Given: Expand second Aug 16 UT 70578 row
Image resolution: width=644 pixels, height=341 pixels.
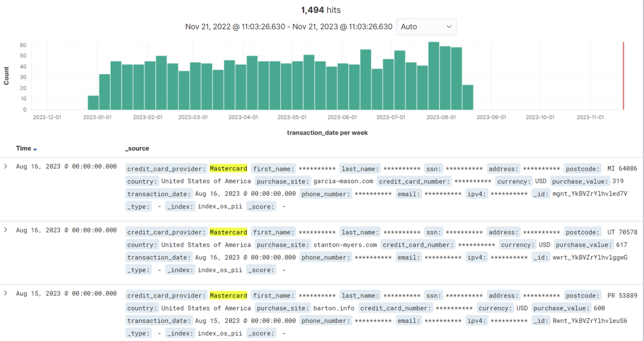Looking at the screenshot, I should [x=6, y=230].
